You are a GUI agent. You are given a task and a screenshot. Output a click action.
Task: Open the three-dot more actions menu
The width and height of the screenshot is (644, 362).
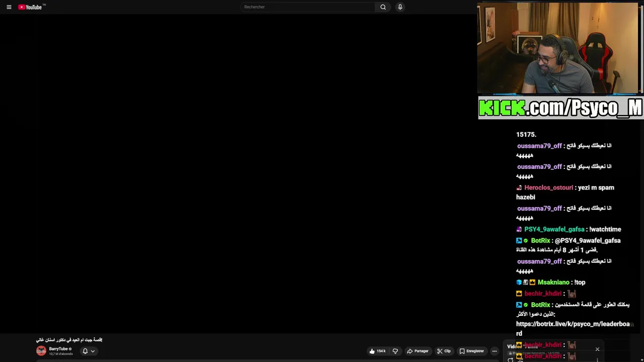495,351
